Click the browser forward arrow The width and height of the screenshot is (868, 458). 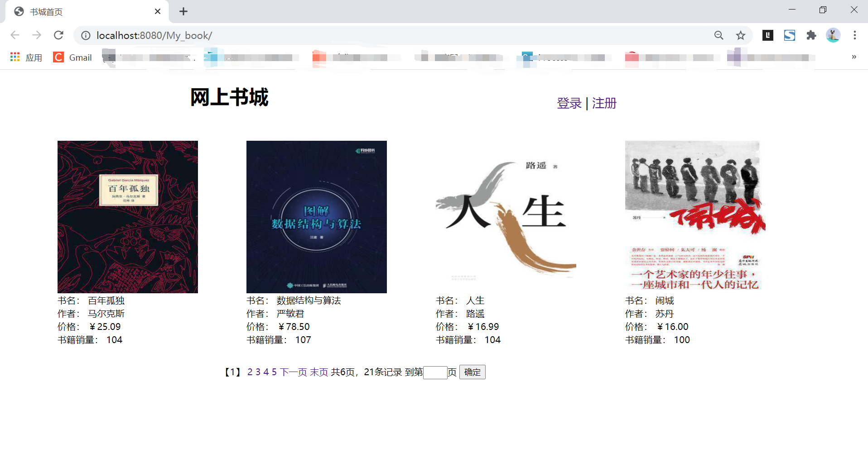pos(37,35)
